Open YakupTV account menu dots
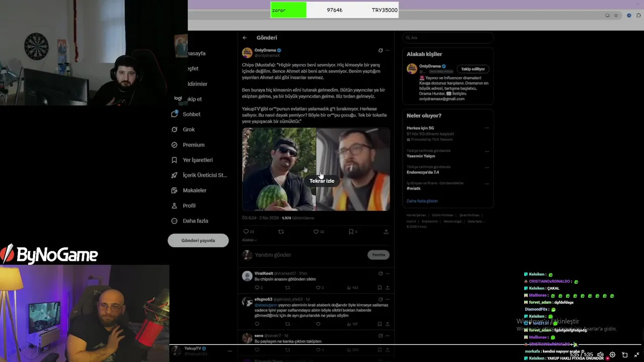 point(230,351)
